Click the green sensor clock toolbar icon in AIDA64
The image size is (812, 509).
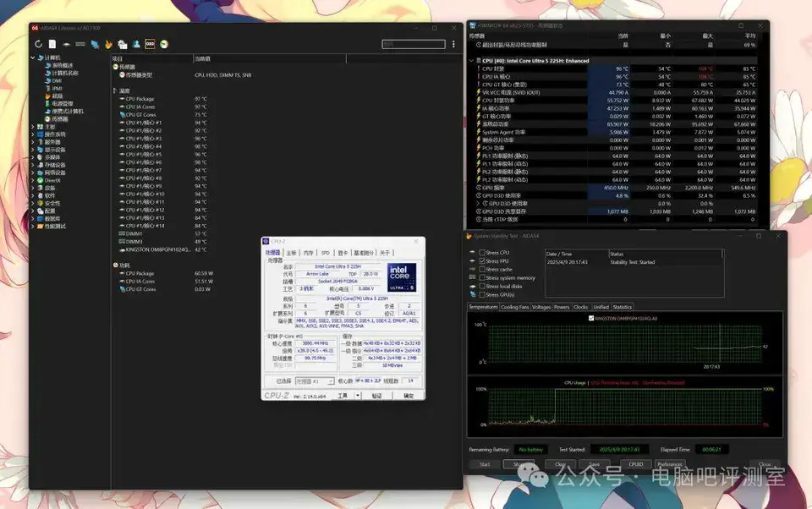coord(163,44)
